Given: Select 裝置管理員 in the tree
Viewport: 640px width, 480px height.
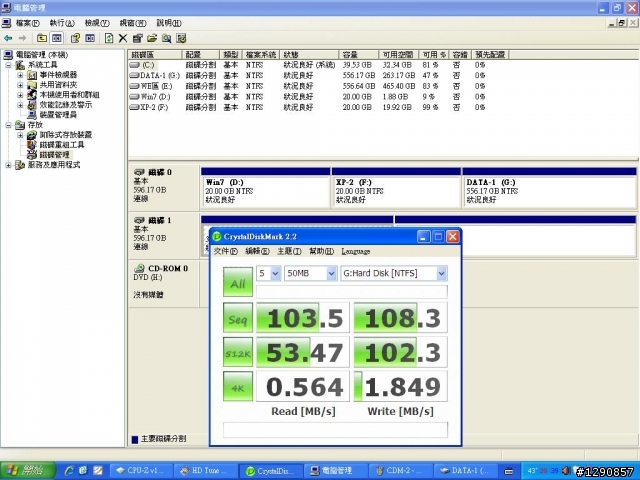Looking at the screenshot, I should 58,115.
